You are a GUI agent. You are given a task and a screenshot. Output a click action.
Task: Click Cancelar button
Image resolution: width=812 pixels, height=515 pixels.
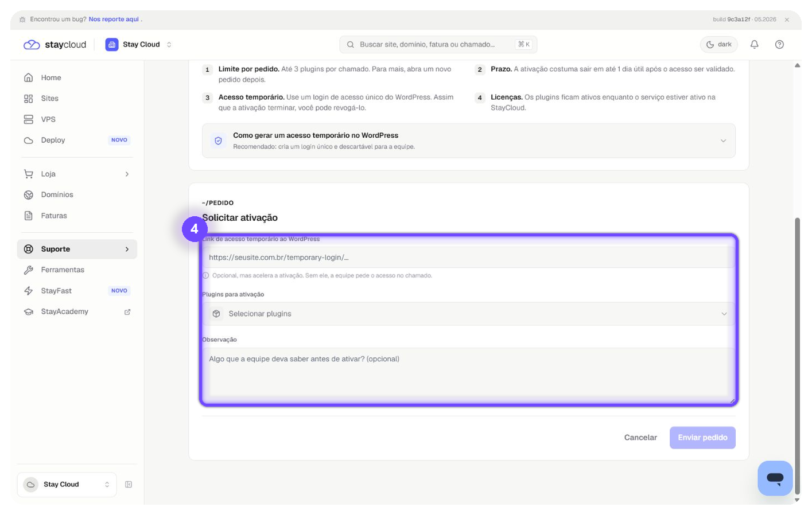click(640, 438)
